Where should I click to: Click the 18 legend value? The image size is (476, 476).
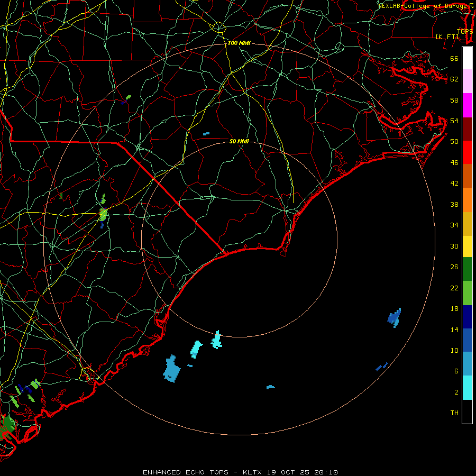454,309
